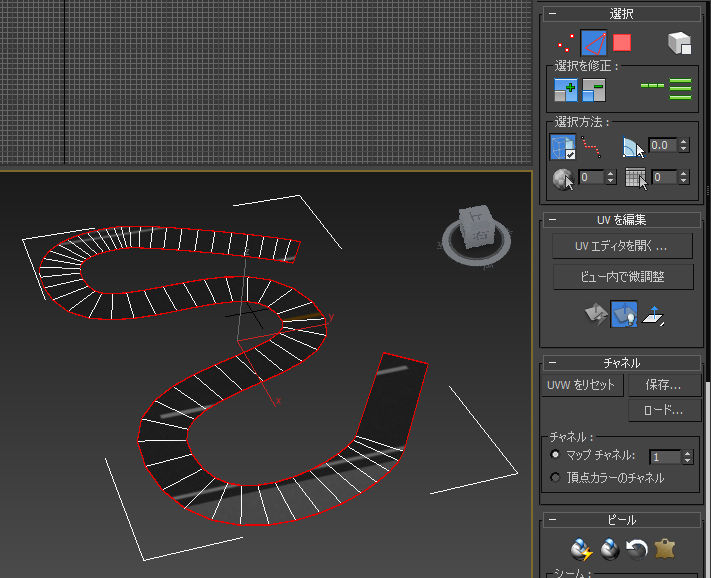Click planar angle value field 0.0
711x578 pixels.
point(663,146)
